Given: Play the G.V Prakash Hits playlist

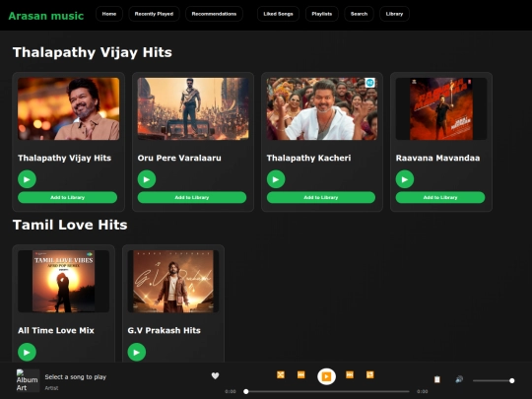Looking at the screenshot, I should (x=137, y=352).
